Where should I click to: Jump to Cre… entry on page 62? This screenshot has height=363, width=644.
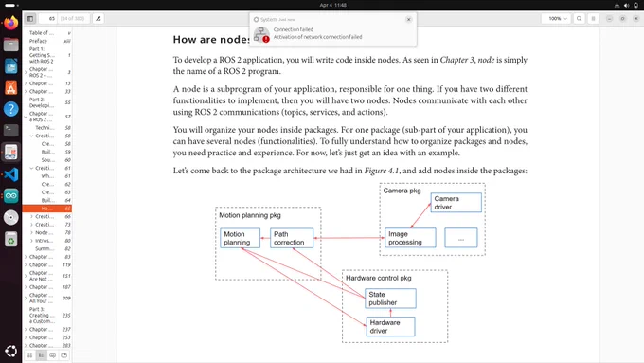47,184
